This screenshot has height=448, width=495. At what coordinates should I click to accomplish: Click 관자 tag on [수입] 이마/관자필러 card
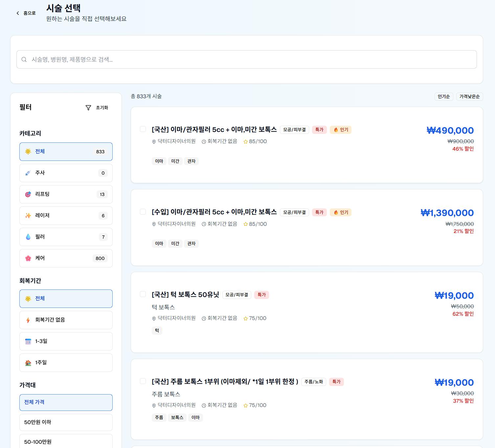191,244
